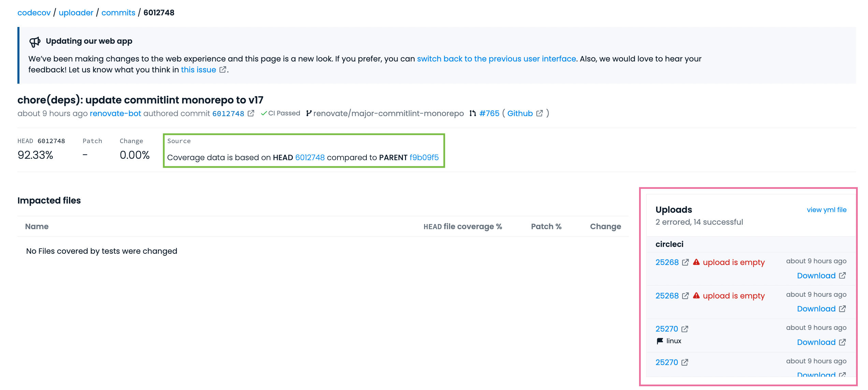The image size is (868, 390).
Task: Click external link icon next to first 25270
Action: coord(684,329)
